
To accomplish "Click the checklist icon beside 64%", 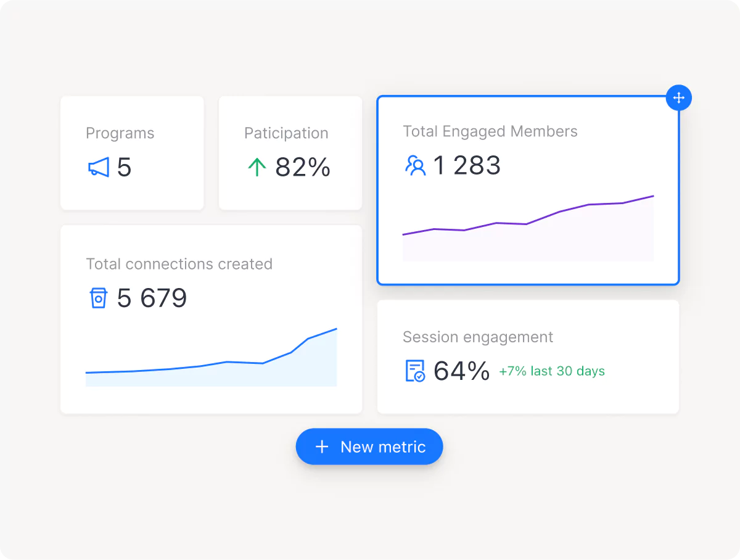I will pos(415,371).
